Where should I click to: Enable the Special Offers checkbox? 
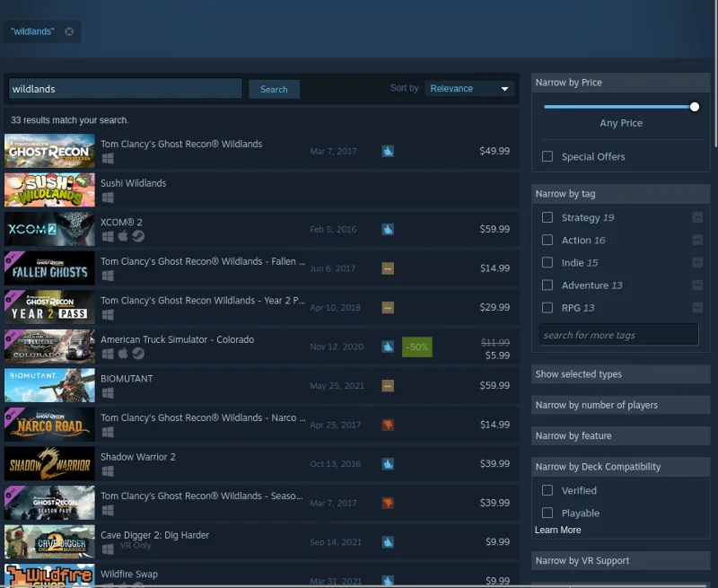pyautogui.click(x=547, y=156)
